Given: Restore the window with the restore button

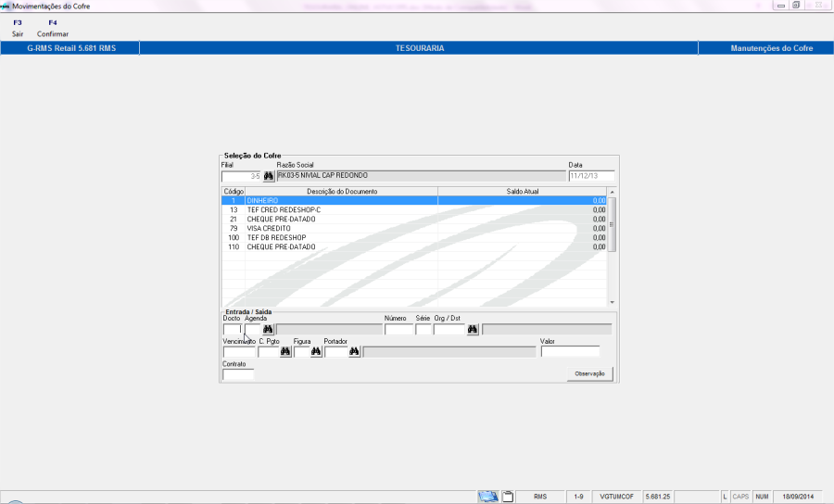Looking at the screenshot, I should (796, 6).
